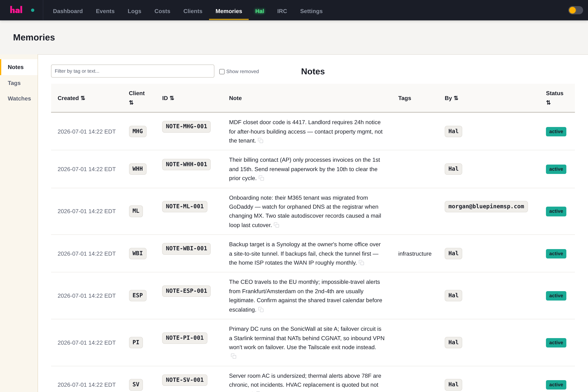Click the active status badge for NOTE-ML-001
Screen dimensions: 588x392
tap(556, 211)
